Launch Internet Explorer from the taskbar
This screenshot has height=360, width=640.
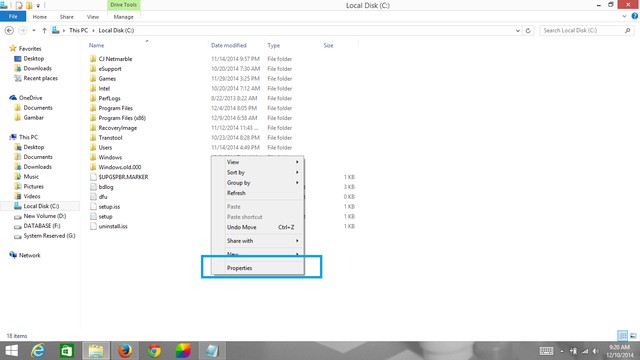[x=38, y=351]
